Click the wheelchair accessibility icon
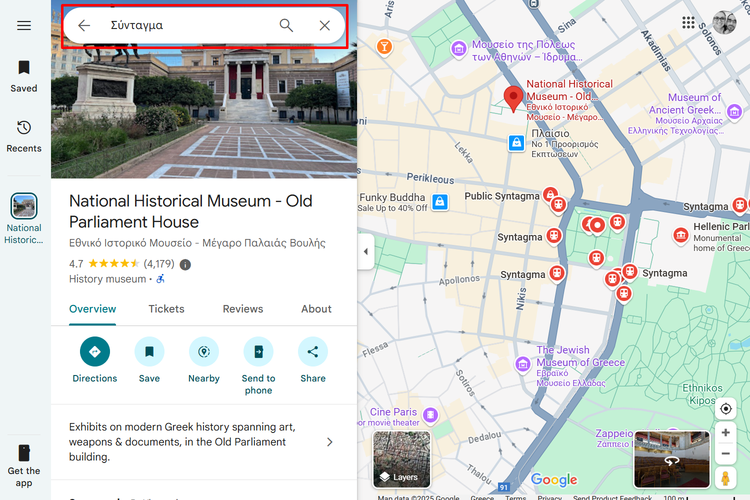This screenshot has height=500, width=750. coord(161,279)
